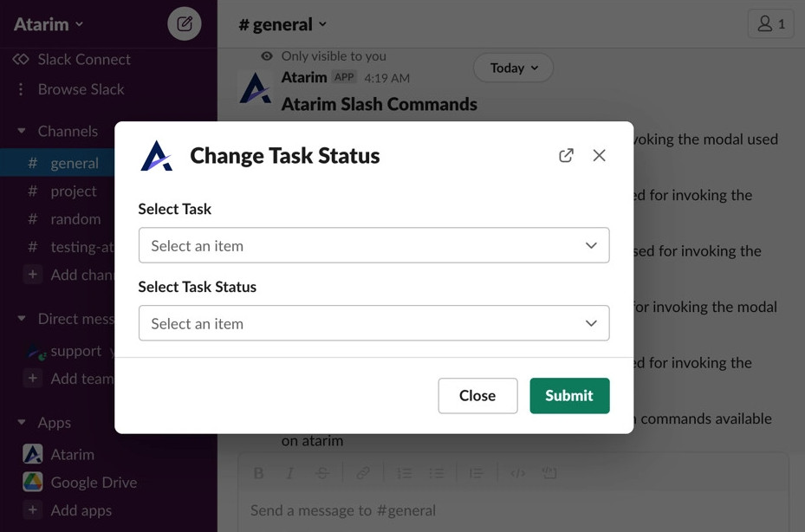805x532 pixels.
Task: Click the Slack Connect icon
Action: click(x=21, y=60)
